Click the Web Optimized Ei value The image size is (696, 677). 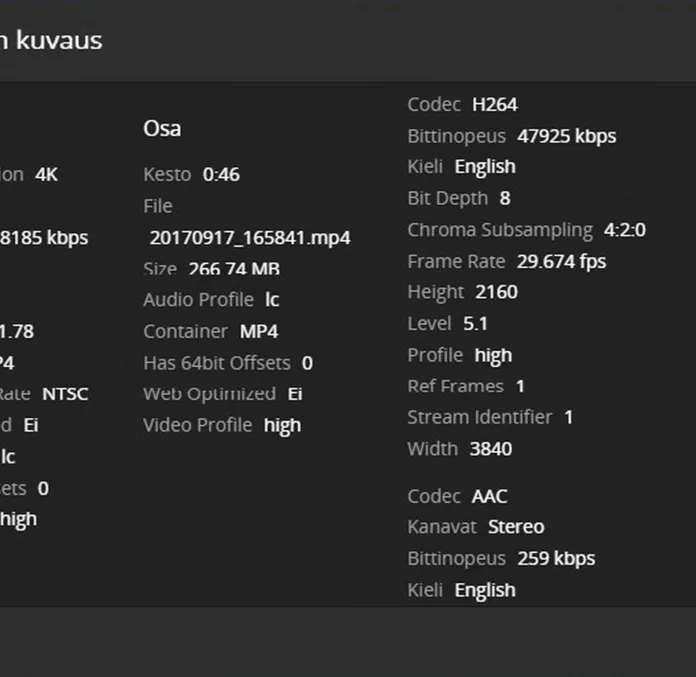(295, 394)
